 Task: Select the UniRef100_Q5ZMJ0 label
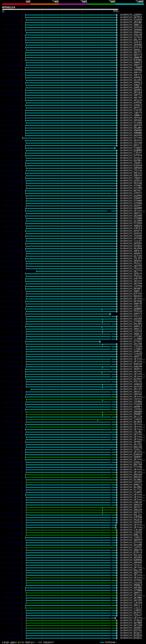[131, 369]
